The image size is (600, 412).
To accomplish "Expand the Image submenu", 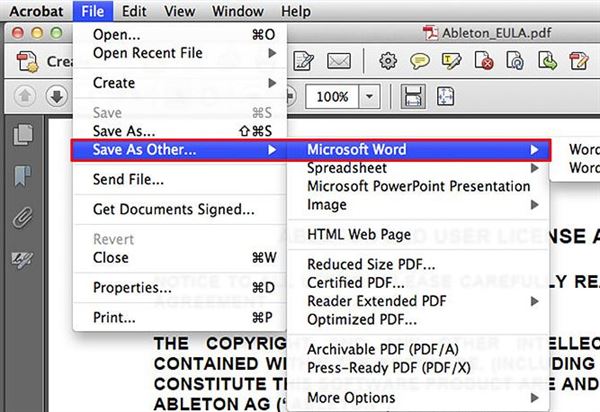I will coord(419,205).
